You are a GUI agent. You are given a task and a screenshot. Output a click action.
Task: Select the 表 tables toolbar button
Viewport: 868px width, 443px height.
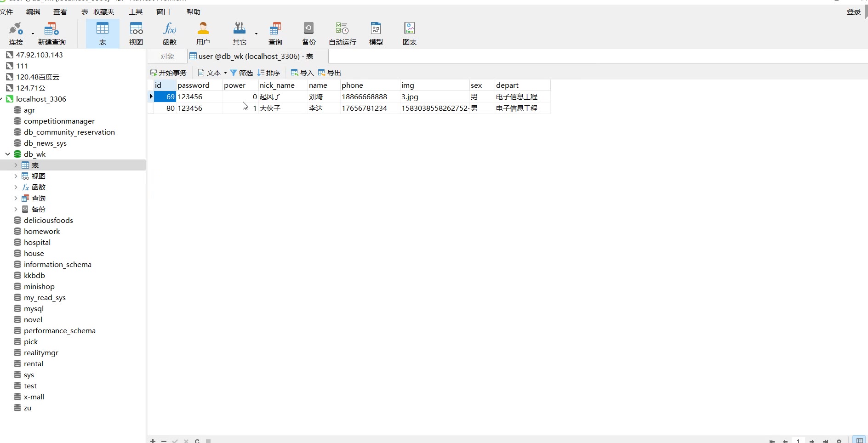pos(103,34)
